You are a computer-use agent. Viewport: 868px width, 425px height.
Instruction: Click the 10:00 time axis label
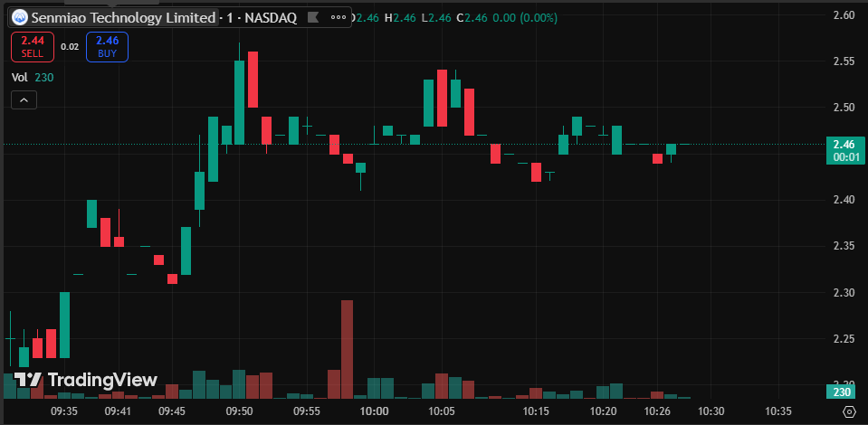pos(374,411)
